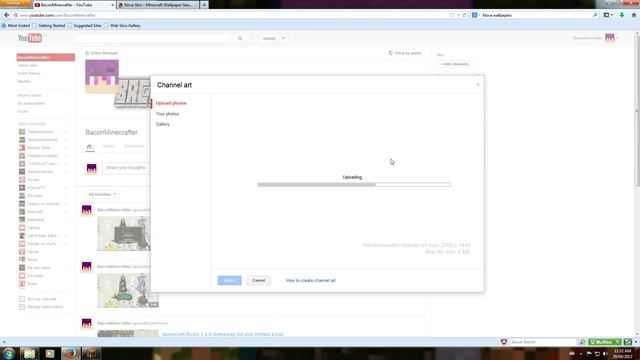Open the Suggested Sites bookmark
Screen dimensions: 640x360
click(x=84, y=25)
